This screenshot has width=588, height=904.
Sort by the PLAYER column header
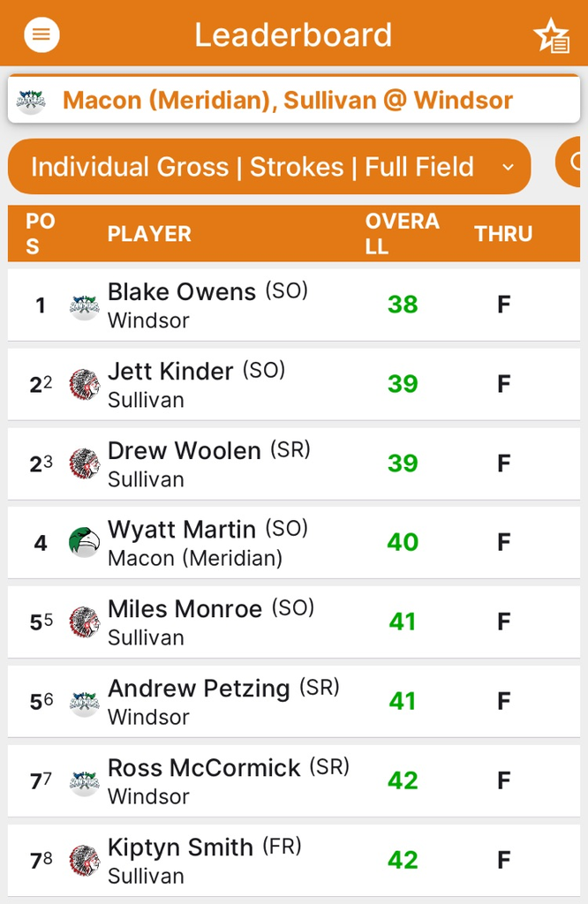(x=149, y=233)
